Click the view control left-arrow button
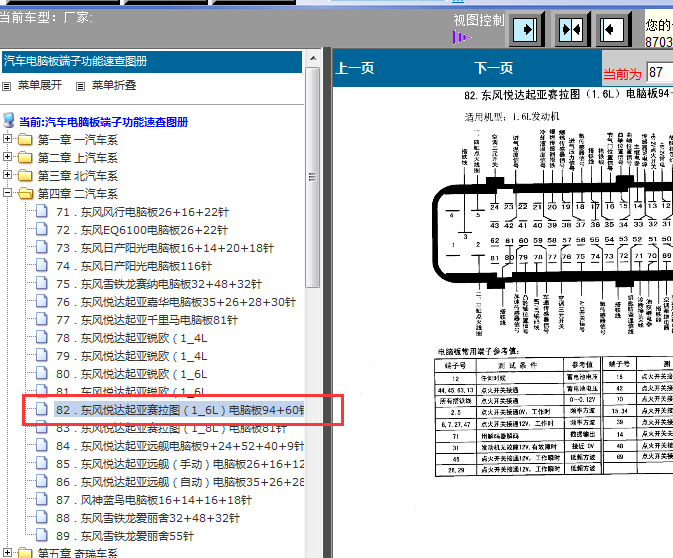The width and height of the screenshot is (673, 558). point(613,30)
